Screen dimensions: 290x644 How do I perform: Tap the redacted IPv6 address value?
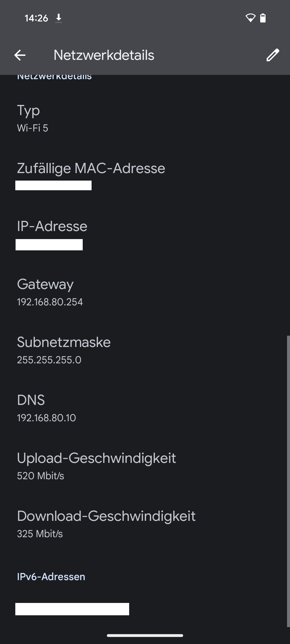(x=72, y=609)
